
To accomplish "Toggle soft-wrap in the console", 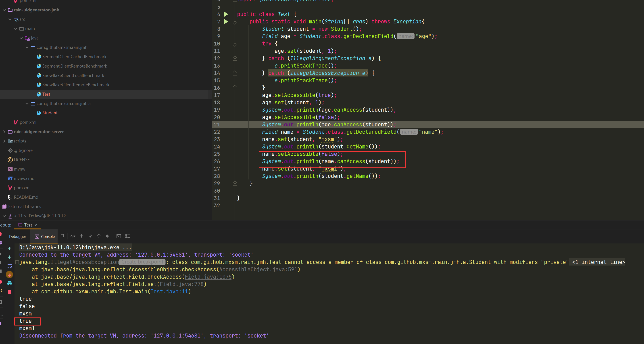I will pyautogui.click(x=10, y=266).
